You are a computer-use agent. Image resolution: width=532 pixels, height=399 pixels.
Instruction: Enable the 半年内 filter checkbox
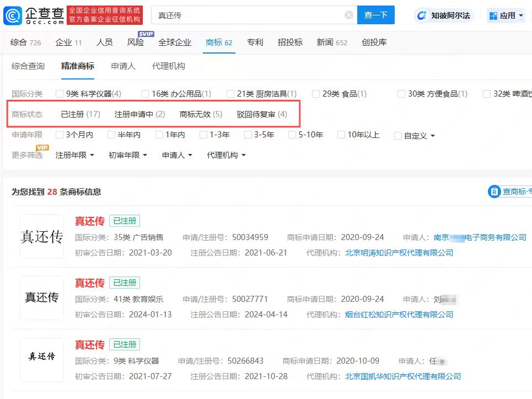111,135
